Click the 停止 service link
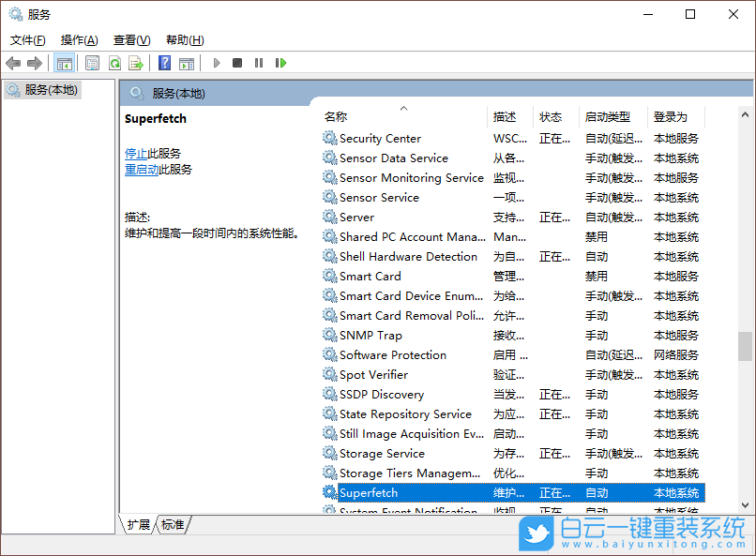This screenshot has width=756, height=556. 136,153
